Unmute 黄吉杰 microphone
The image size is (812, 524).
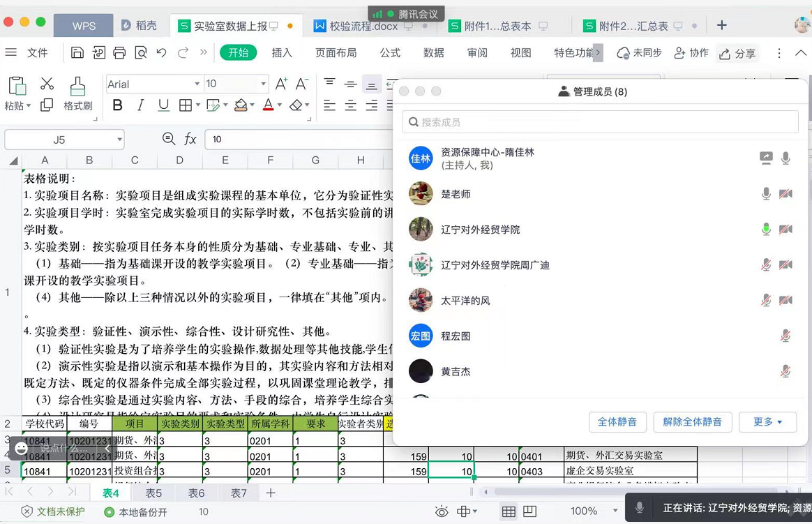(785, 370)
